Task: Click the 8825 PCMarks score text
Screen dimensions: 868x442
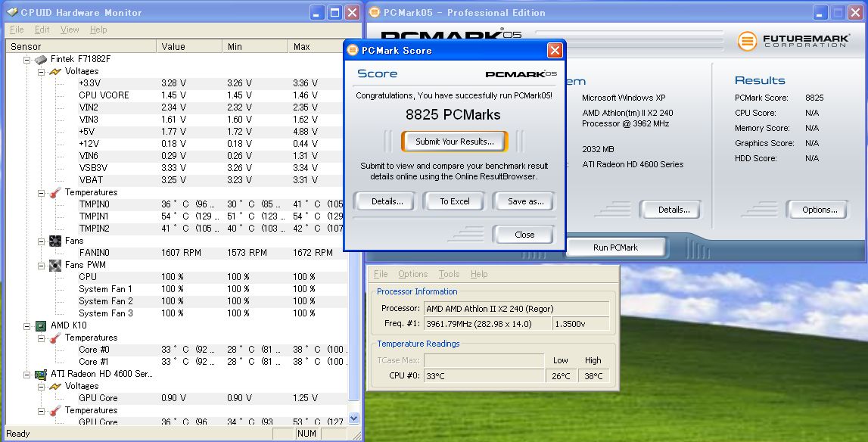Action: [453, 114]
